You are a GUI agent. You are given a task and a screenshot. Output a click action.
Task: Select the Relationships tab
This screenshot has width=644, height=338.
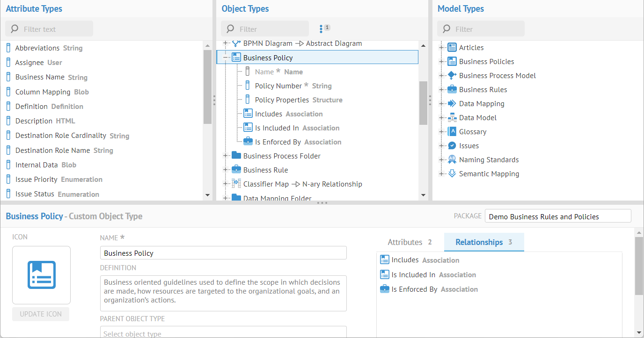483,242
